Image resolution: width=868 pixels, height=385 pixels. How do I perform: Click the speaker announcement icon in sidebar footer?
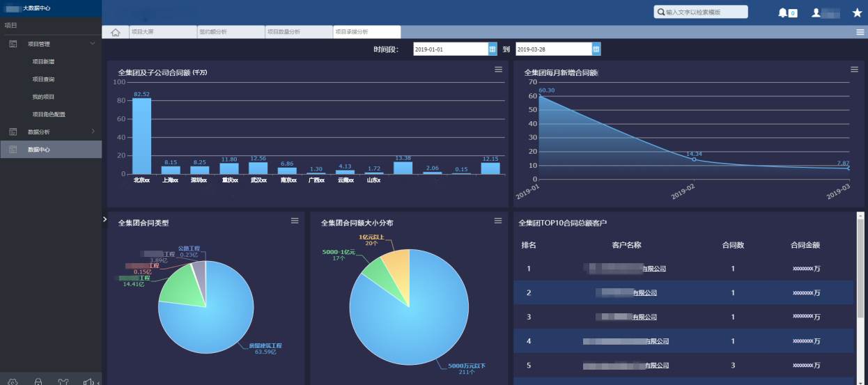tap(88, 381)
